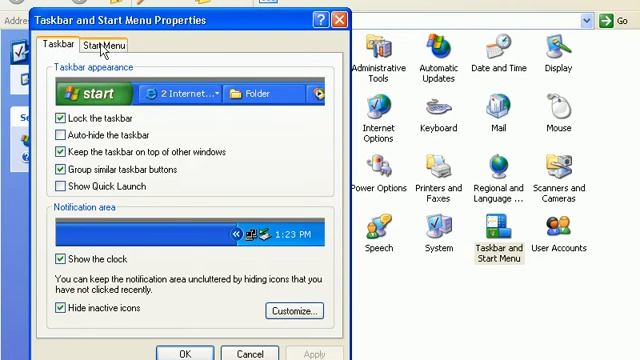Click the dialog Help question mark button
This screenshot has width=640, height=360.
(321, 20)
